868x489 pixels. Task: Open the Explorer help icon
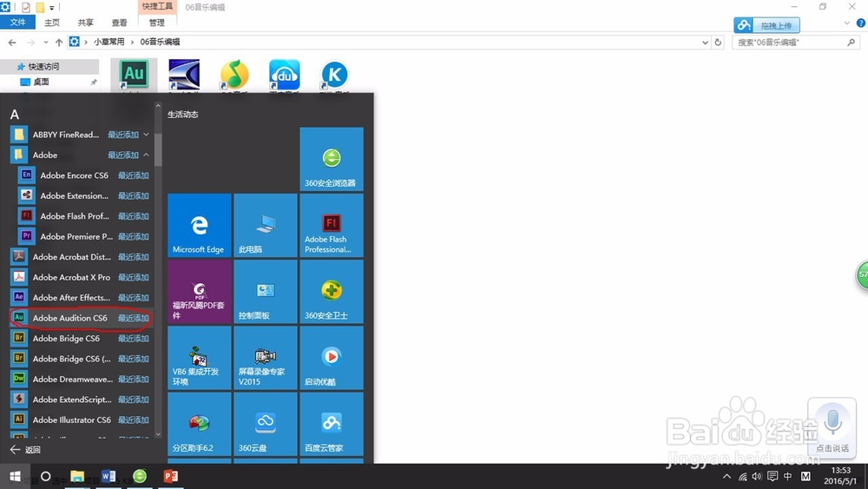(861, 23)
